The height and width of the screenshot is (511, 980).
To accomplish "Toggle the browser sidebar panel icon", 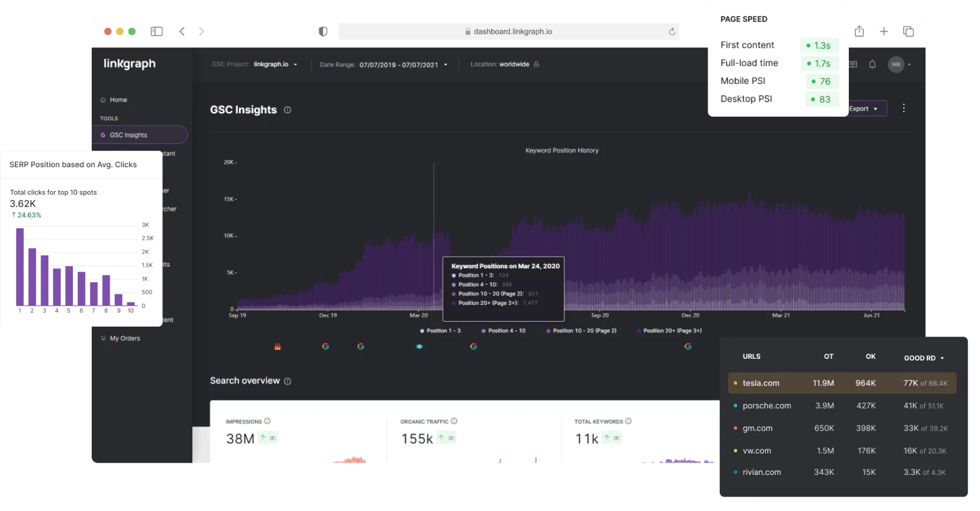I will pyautogui.click(x=157, y=32).
